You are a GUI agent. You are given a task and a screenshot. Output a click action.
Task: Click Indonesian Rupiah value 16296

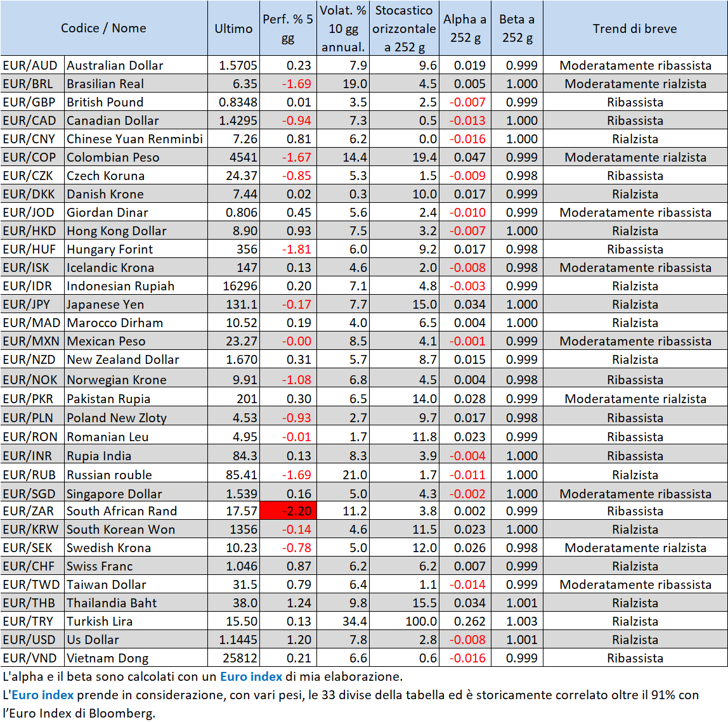[233, 286]
